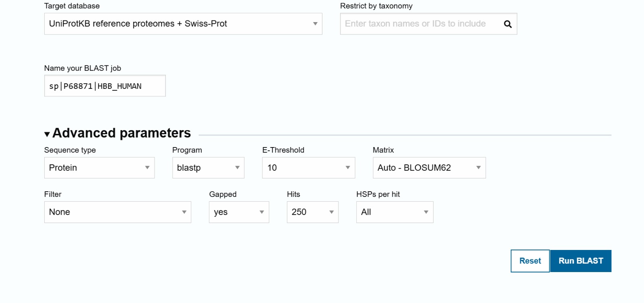This screenshot has width=644, height=303.
Task: Click the Run BLAST button
Action: (580, 261)
